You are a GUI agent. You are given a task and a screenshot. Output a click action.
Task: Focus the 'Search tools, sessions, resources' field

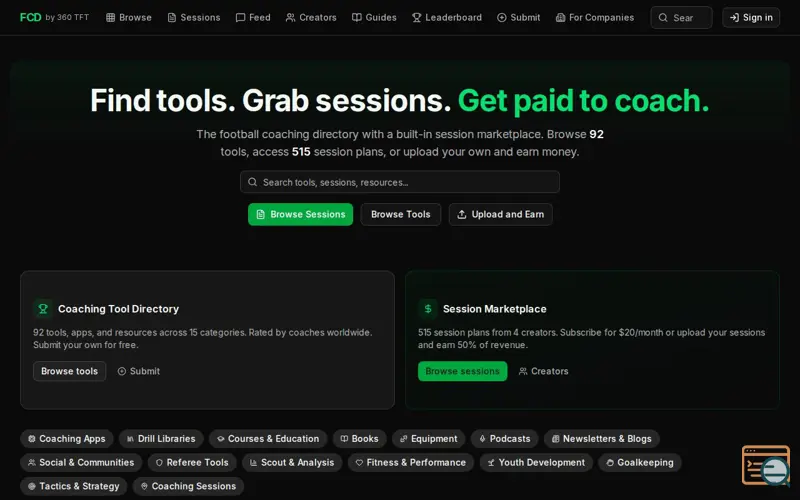399,182
